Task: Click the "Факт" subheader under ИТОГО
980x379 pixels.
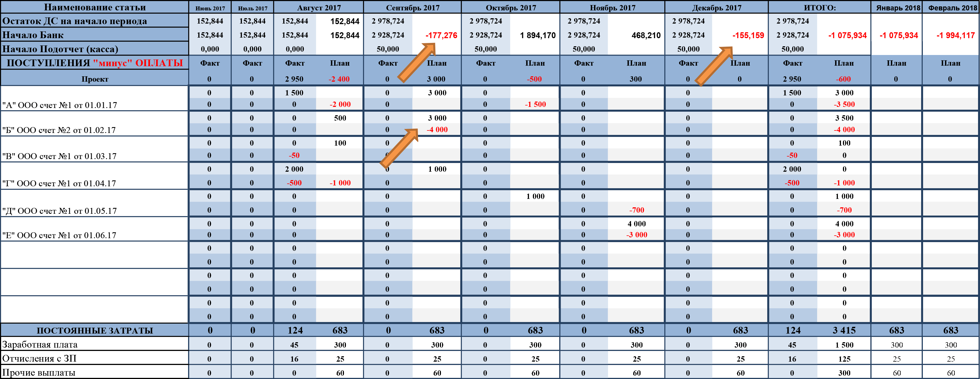Action: [792, 63]
